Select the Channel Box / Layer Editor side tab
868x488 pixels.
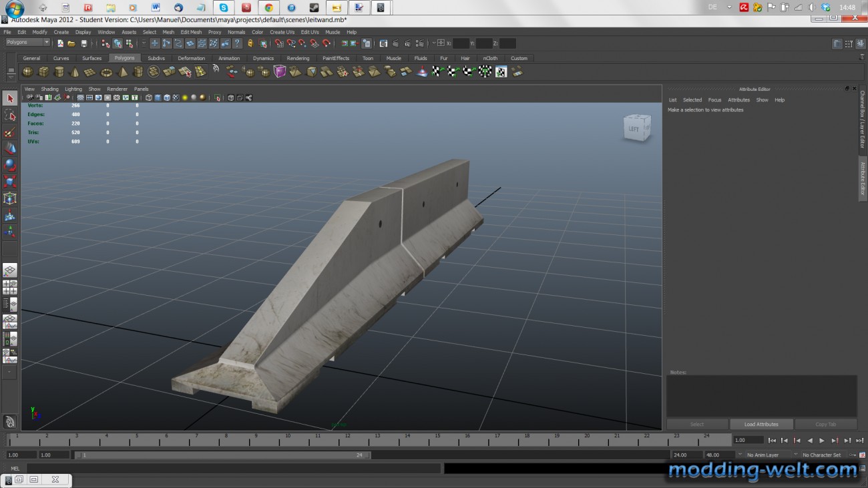click(x=862, y=119)
